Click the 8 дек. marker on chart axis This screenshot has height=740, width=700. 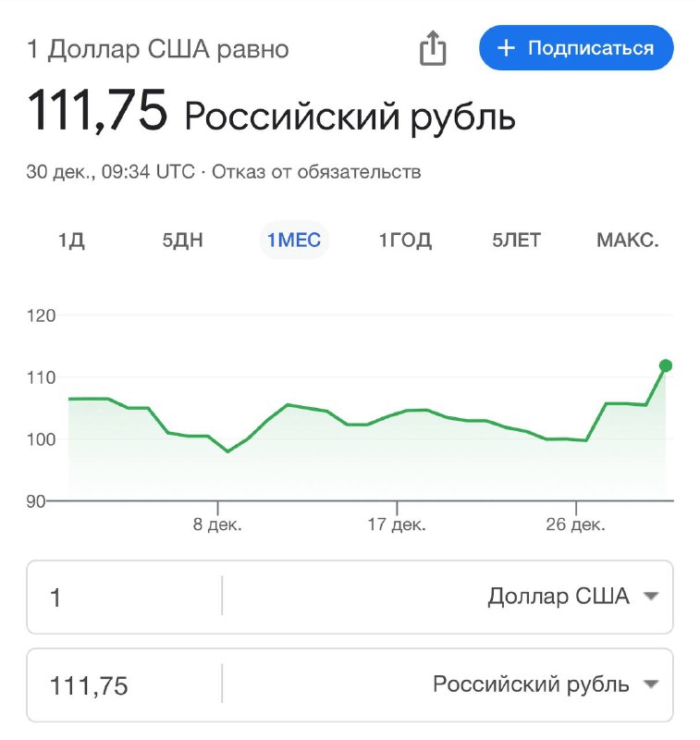point(217,524)
